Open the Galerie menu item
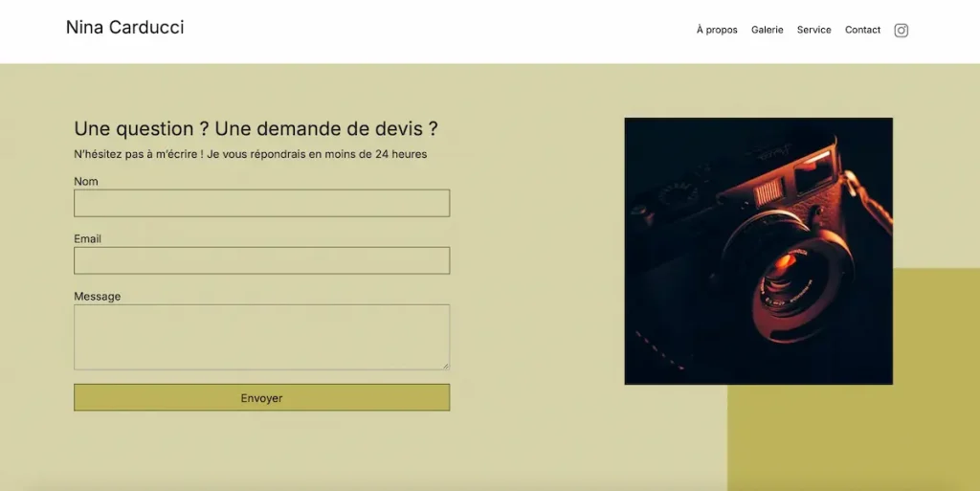Image resolution: width=980 pixels, height=491 pixels. 767,30
